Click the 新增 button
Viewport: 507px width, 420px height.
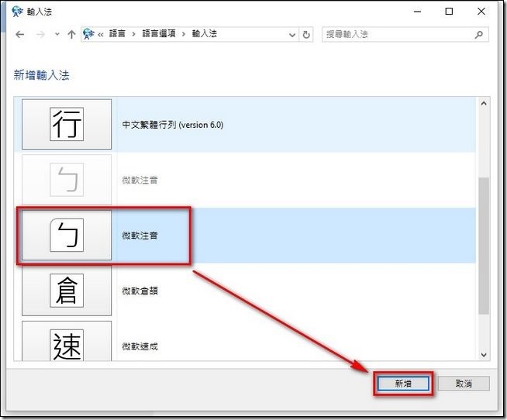pos(403,384)
